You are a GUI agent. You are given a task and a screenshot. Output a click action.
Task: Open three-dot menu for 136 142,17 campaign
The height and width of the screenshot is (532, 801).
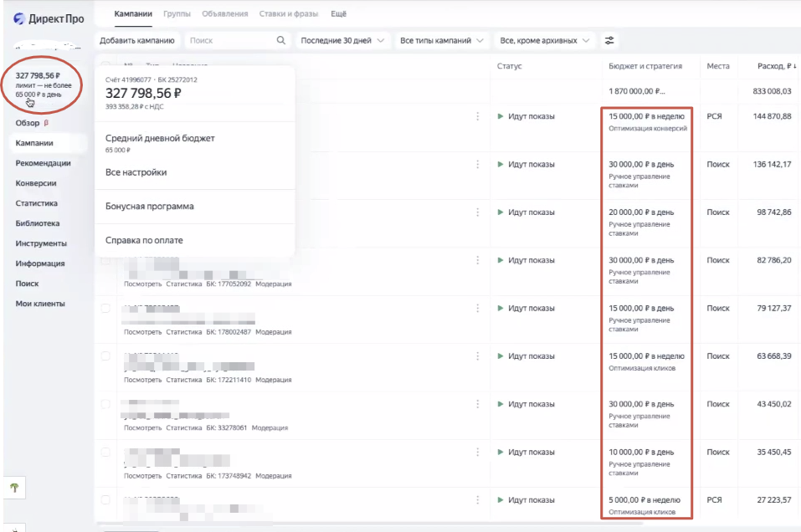coord(478,165)
